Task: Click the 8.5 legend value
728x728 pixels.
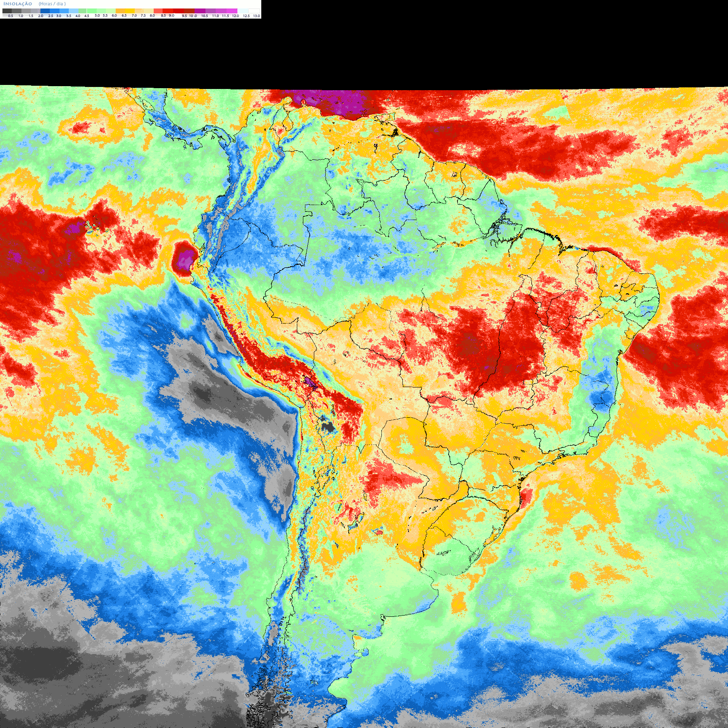Action: 163,15
